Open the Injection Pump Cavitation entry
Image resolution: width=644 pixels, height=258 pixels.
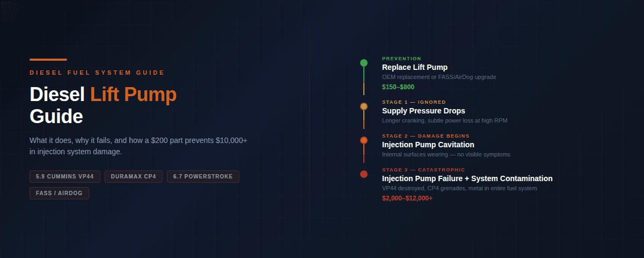click(428, 145)
